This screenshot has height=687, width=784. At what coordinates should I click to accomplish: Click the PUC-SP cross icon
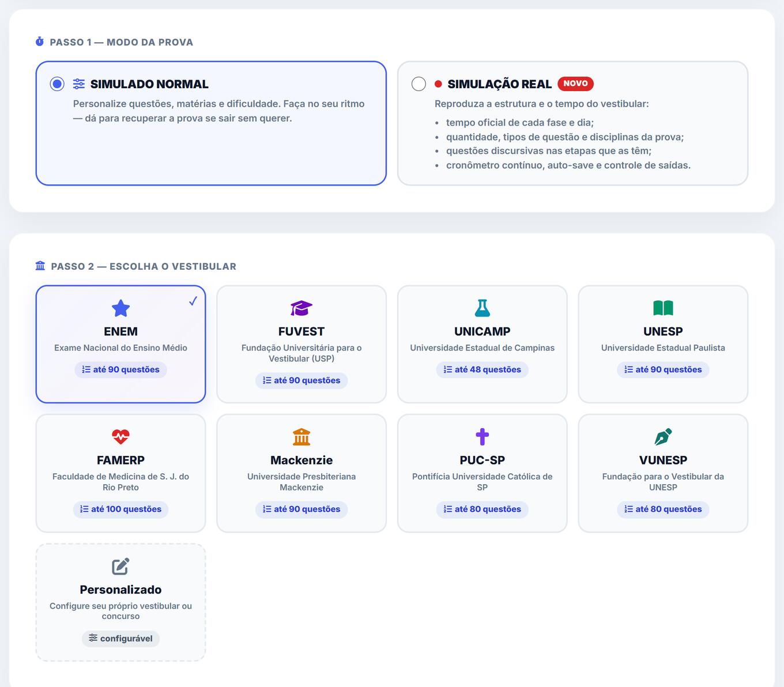pos(483,437)
